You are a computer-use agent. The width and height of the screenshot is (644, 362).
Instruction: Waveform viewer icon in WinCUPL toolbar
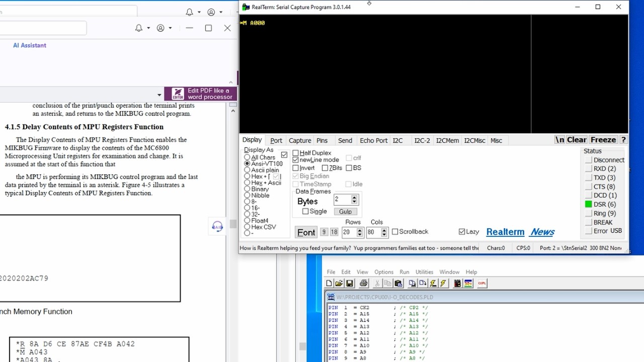coord(468,284)
